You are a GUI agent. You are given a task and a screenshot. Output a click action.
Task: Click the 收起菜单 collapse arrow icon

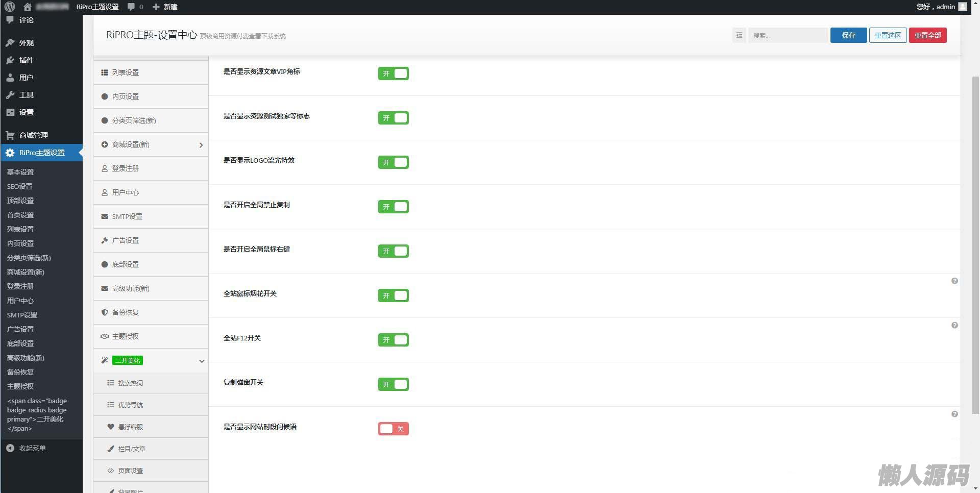(10, 448)
